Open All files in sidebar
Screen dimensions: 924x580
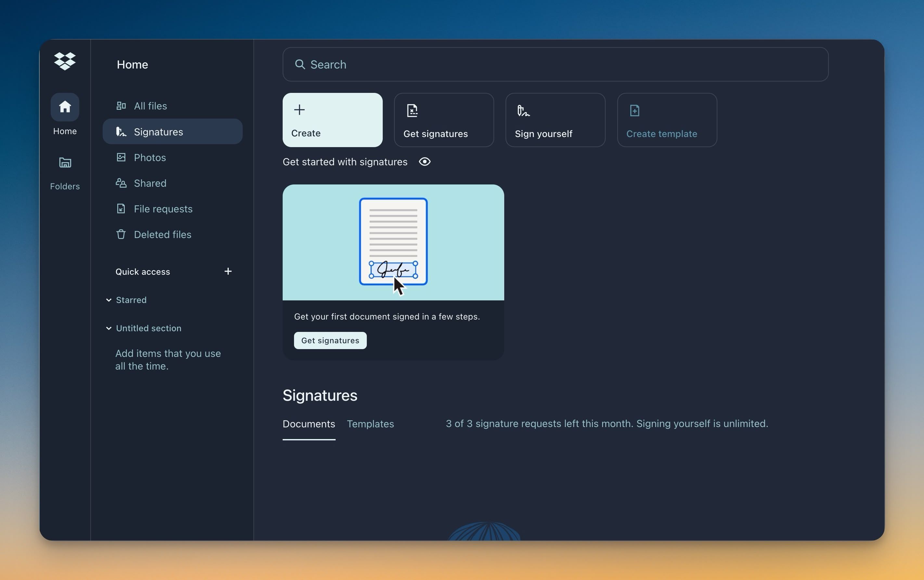pyautogui.click(x=150, y=106)
